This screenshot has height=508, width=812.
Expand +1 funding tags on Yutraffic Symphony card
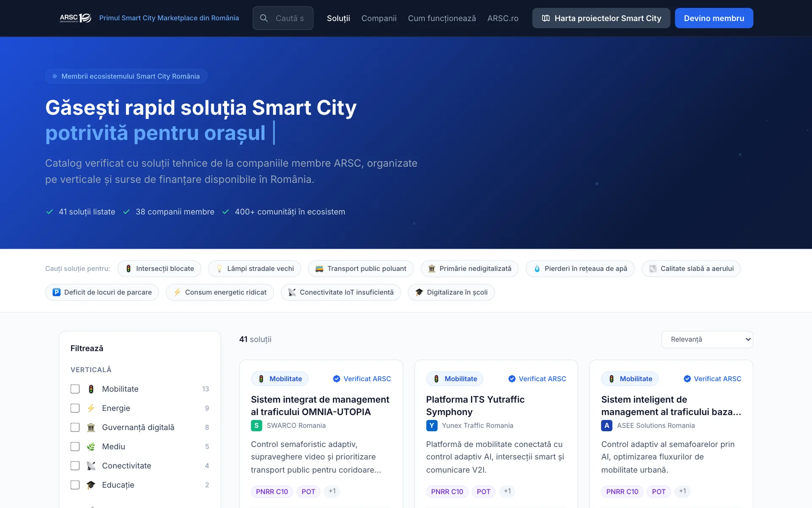[507, 491]
